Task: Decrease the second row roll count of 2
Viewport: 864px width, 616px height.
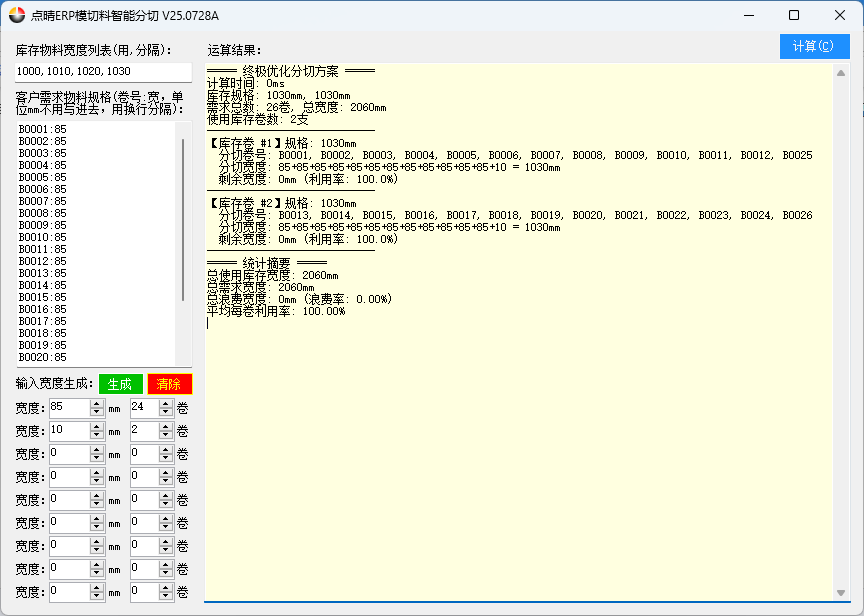Action: click(x=165, y=435)
